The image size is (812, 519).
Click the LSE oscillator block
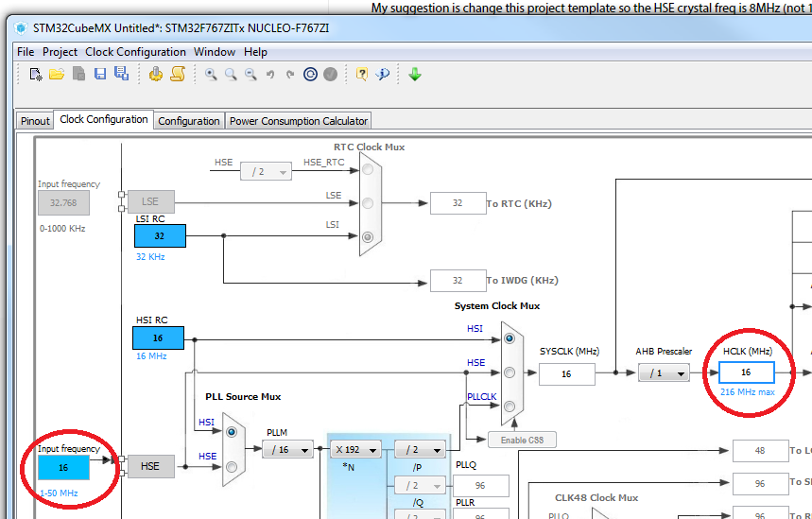point(150,201)
